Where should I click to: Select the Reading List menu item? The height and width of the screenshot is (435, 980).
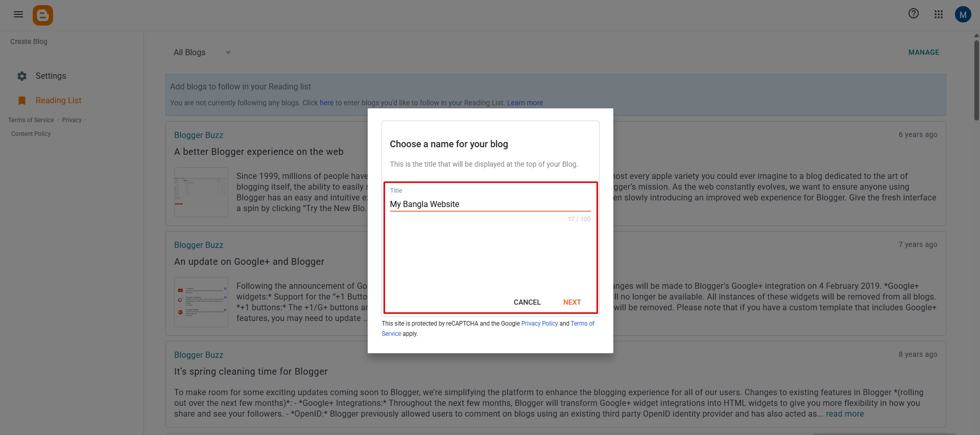click(x=58, y=101)
